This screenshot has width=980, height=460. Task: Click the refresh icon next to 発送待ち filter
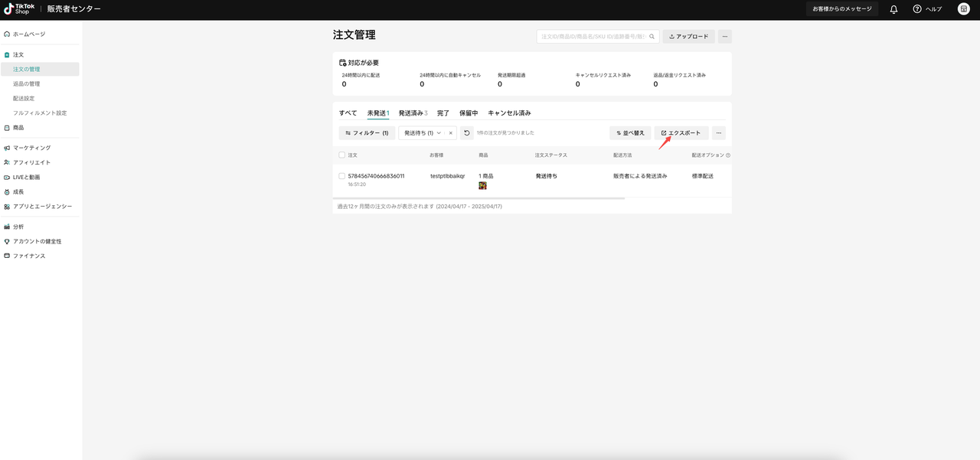pos(467,133)
